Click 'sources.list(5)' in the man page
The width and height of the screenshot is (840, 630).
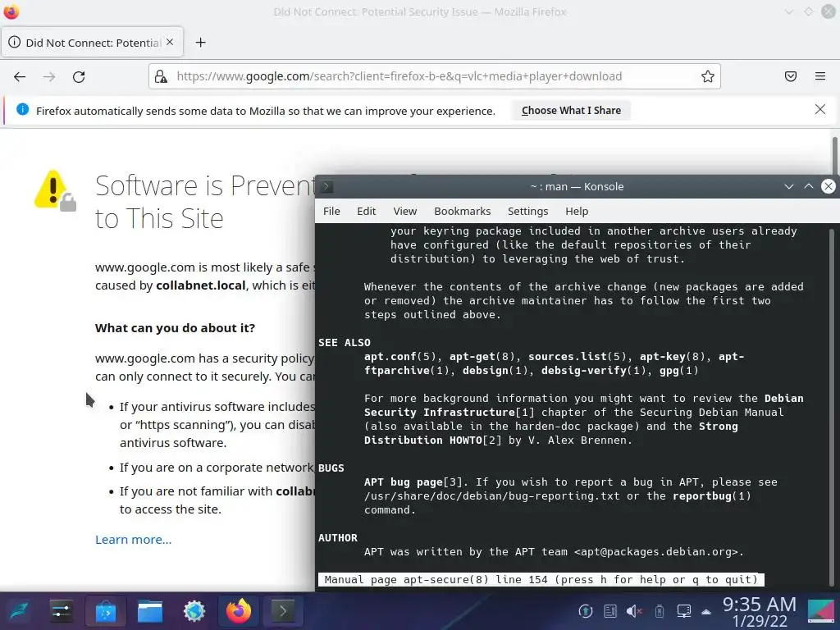577,357
